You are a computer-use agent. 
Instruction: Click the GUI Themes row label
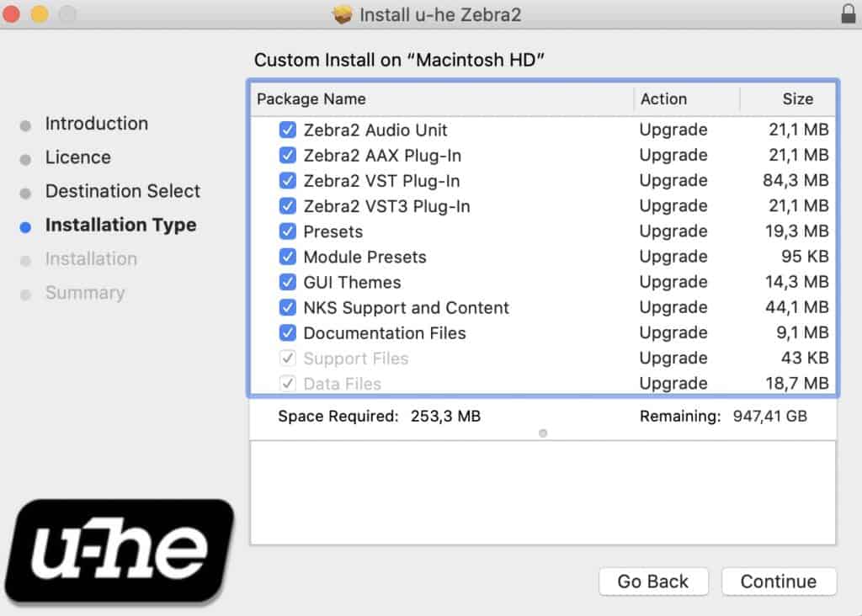(x=353, y=282)
